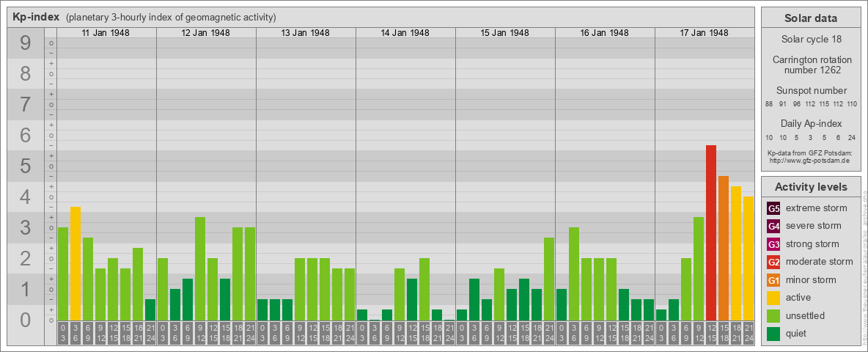Click the orange bar on 17 Jan 15-18
Viewport: 868px width, 352px height.
pos(724,248)
